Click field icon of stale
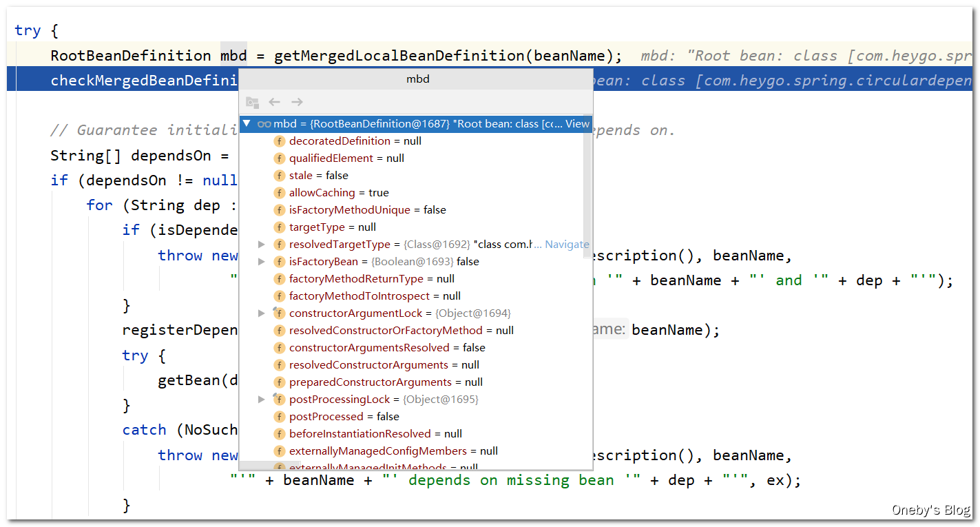980x527 pixels. [279, 176]
